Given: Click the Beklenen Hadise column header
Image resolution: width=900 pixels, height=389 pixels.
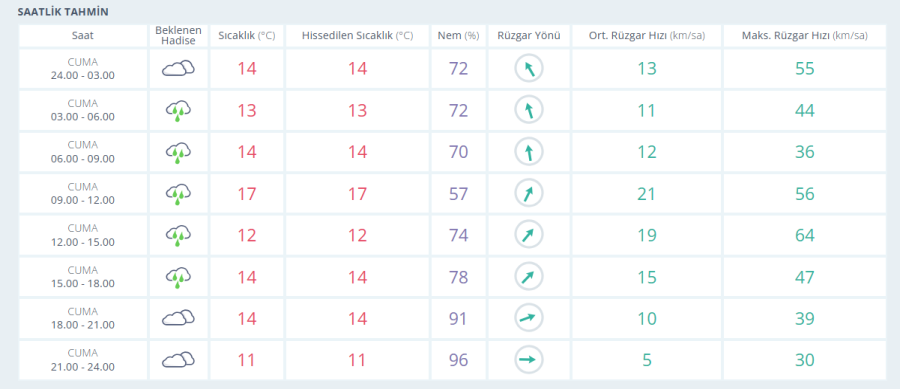Looking at the screenshot, I should pyautogui.click(x=179, y=36).
